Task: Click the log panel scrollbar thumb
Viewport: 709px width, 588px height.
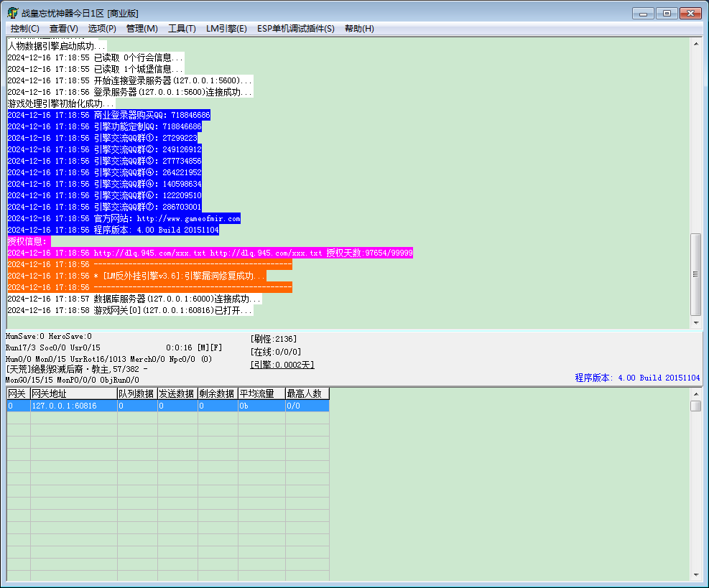Action: 696,274
